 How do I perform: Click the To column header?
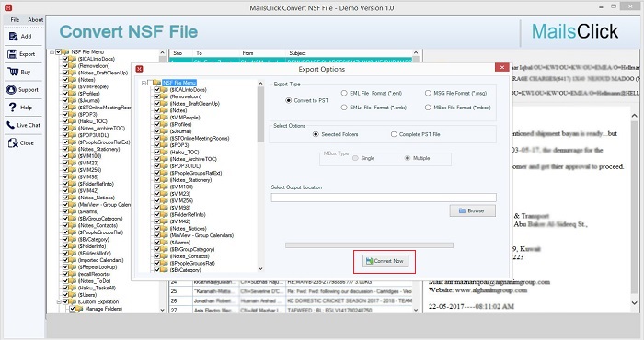point(215,53)
